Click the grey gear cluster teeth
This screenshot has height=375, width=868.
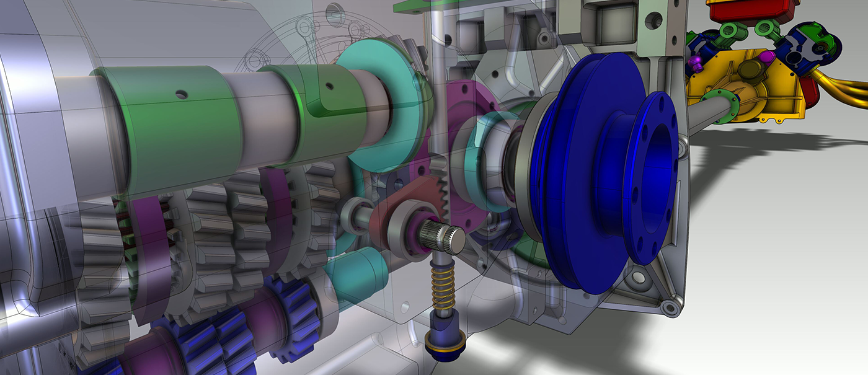[211, 248]
